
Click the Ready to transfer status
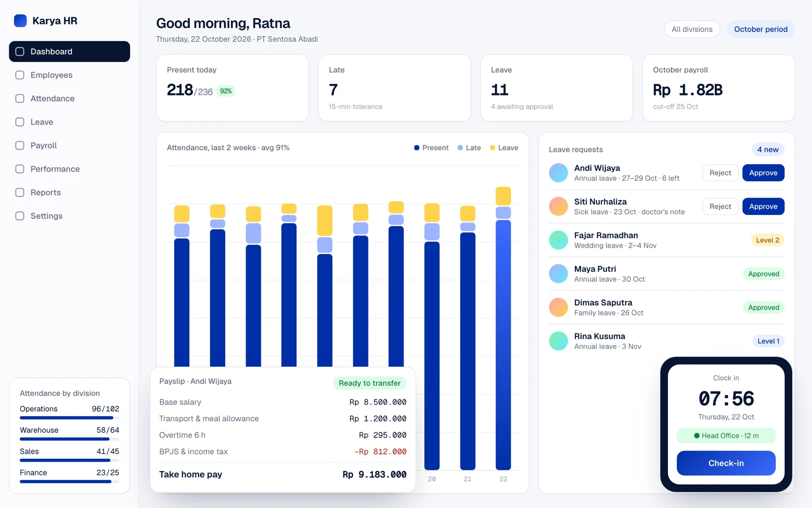(x=369, y=383)
